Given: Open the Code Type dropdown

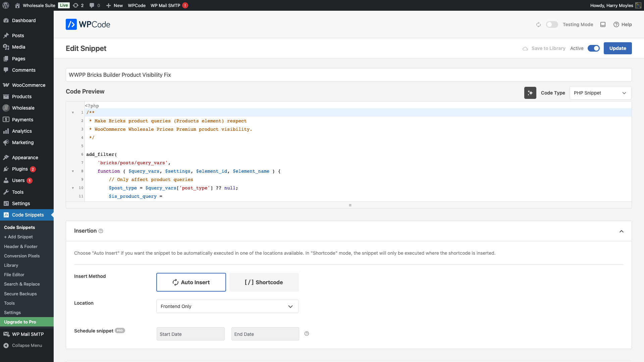Looking at the screenshot, I should [x=600, y=93].
